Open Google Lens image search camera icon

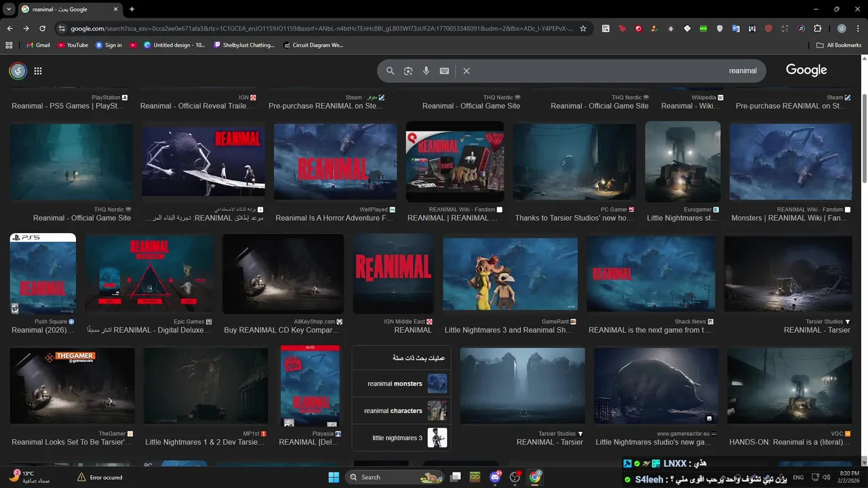click(408, 70)
